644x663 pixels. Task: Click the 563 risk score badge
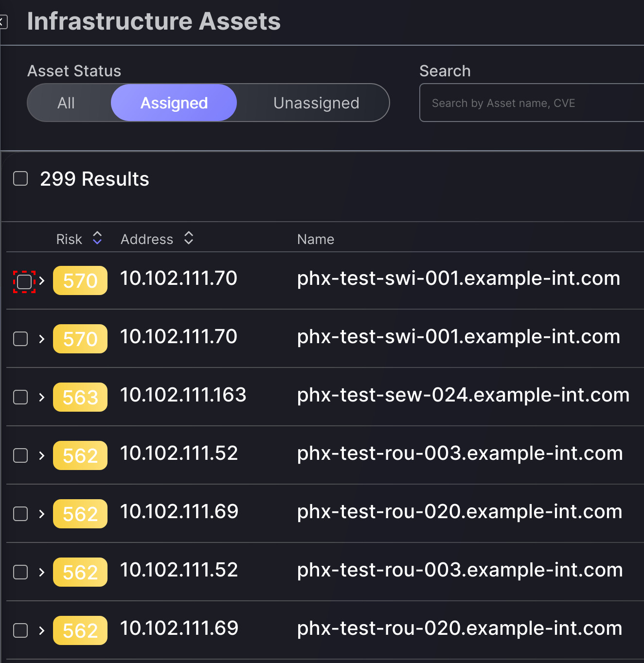coord(80,397)
